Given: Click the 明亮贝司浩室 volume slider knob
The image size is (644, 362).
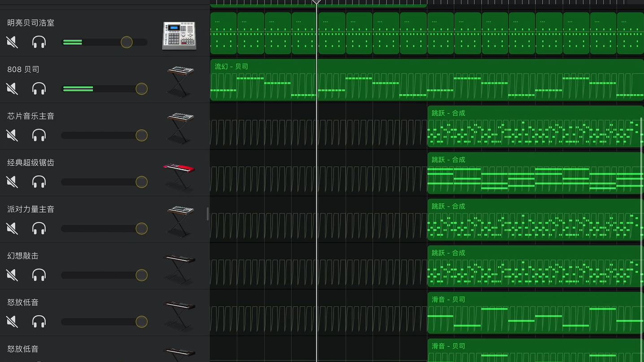Looking at the screenshot, I should (x=127, y=42).
